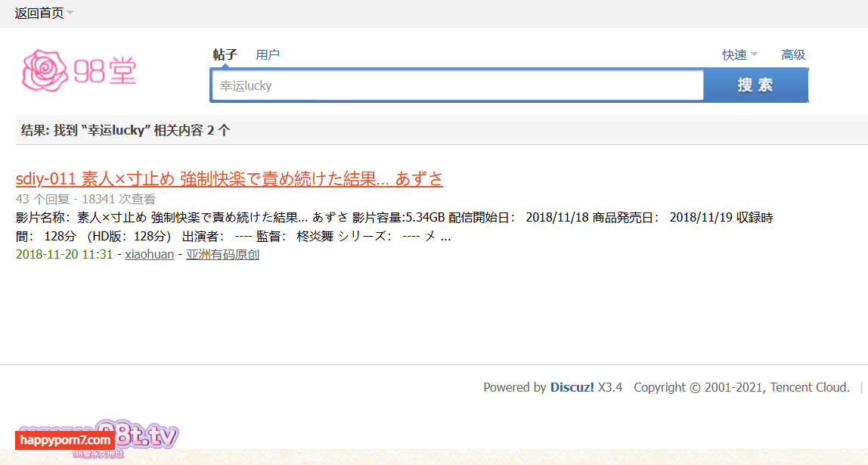Expand the arrow beside 返回首页
The image size is (868, 465).
[x=70, y=13]
